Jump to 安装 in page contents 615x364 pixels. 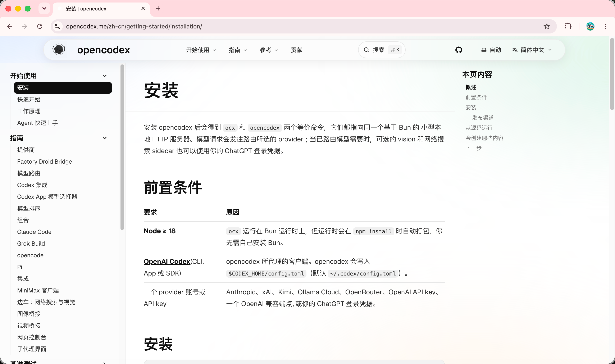click(x=471, y=108)
